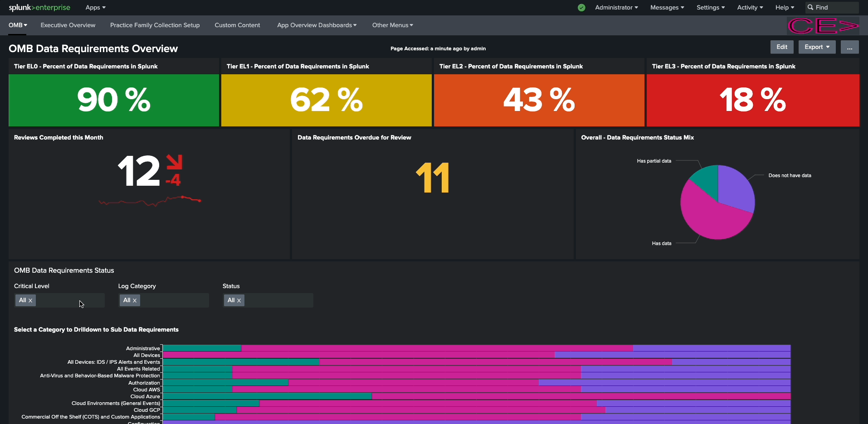
Task: Open the Custom Content page
Action: [237, 25]
